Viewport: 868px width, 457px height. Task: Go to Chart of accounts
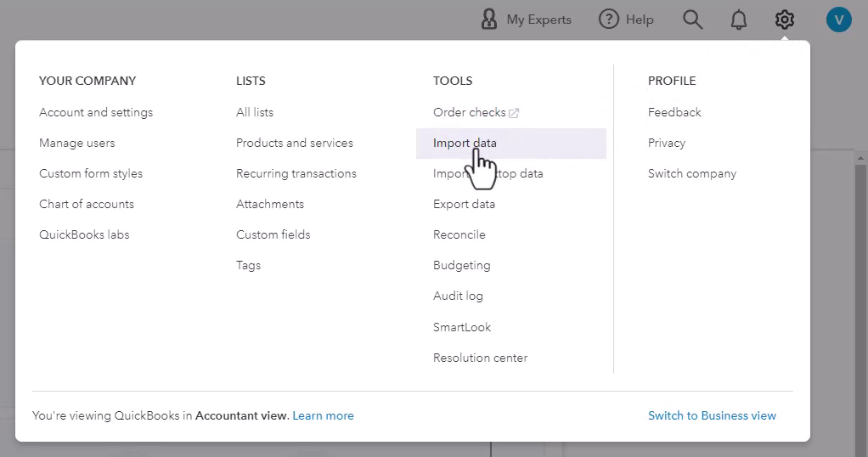[87, 204]
